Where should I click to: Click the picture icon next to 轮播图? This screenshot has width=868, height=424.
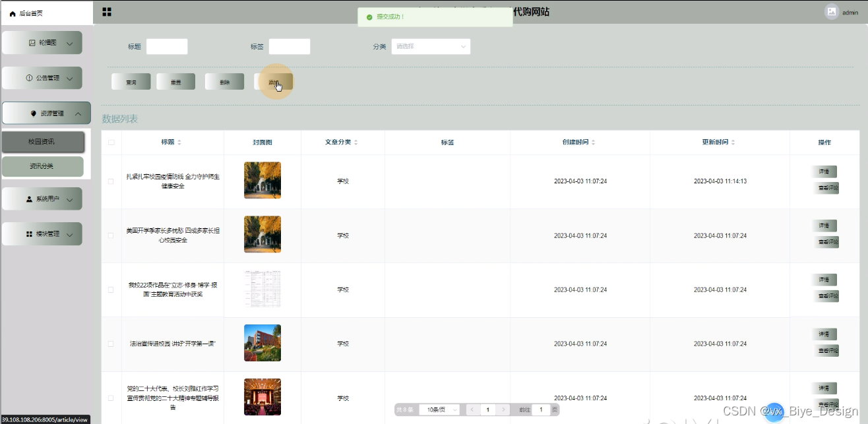pyautogui.click(x=32, y=43)
